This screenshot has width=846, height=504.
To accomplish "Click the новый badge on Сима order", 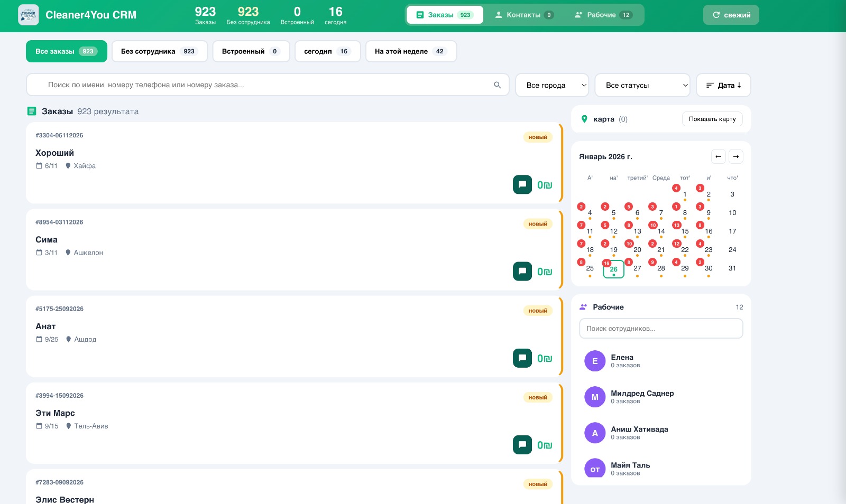I will pyautogui.click(x=538, y=224).
